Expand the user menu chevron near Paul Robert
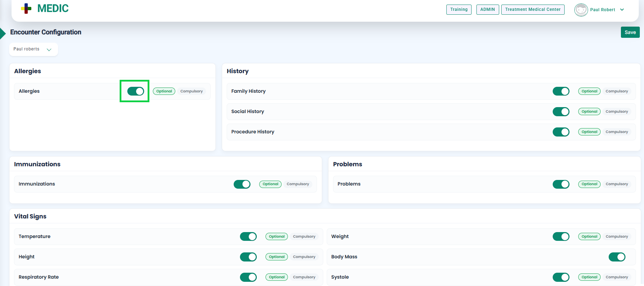644x286 pixels. (x=622, y=10)
